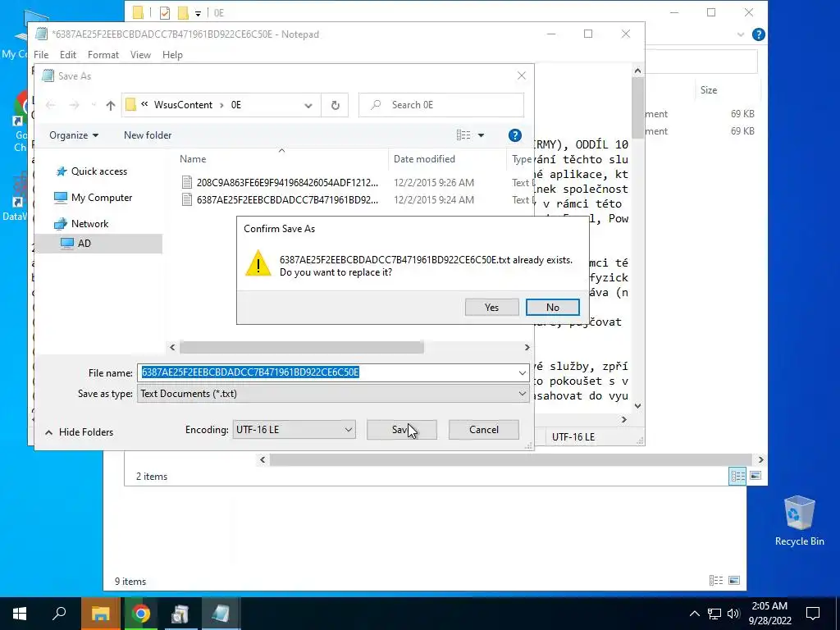Open the Recycle Bin desktop icon
This screenshot has width=840, height=630.
799,521
